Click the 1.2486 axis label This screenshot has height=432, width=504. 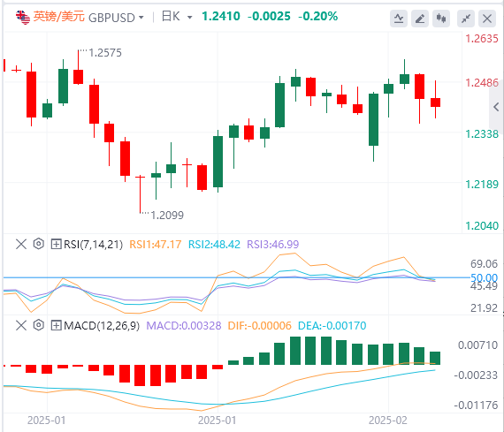pyautogui.click(x=482, y=83)
